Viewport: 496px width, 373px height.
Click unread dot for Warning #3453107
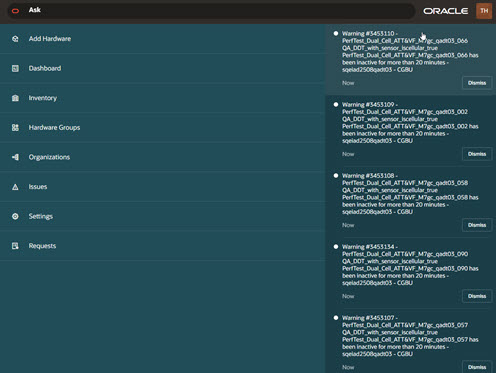pos(336,318)
